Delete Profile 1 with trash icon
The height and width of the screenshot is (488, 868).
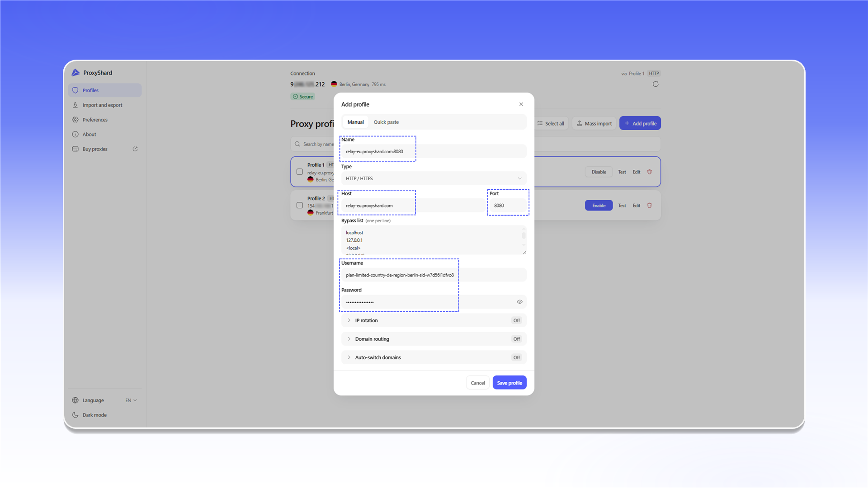coord(650,172)
